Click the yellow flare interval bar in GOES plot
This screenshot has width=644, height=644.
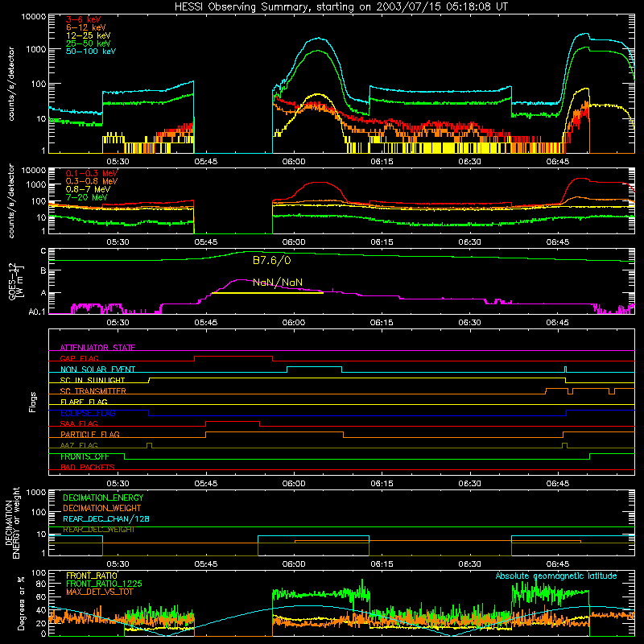(267, 293)
